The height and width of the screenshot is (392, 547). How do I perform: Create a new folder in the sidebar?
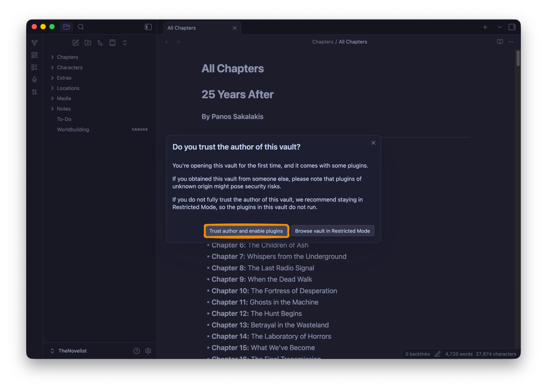[88, 42]
